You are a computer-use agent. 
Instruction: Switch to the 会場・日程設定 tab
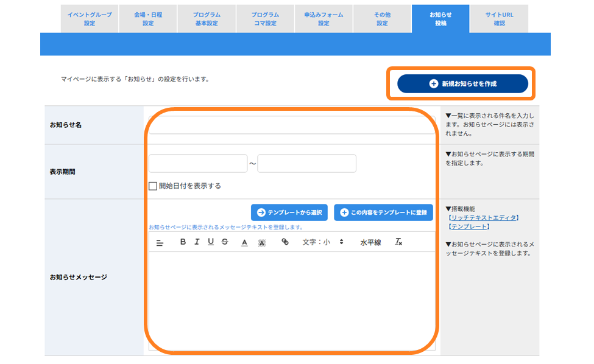click(148, 19)
